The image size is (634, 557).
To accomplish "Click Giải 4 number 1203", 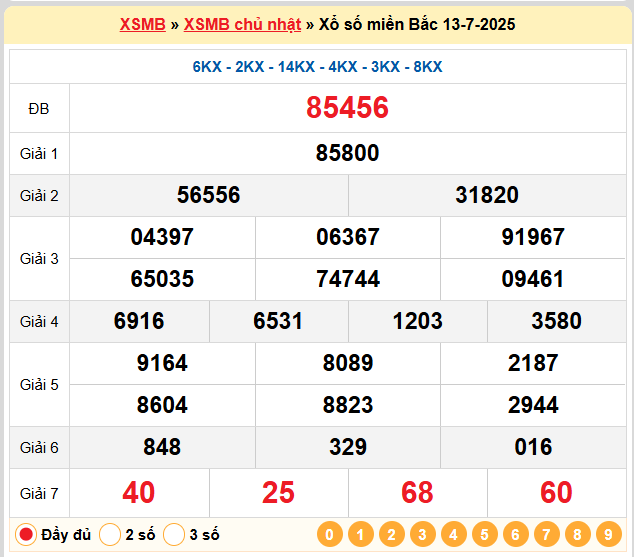I will pos(417,321).
